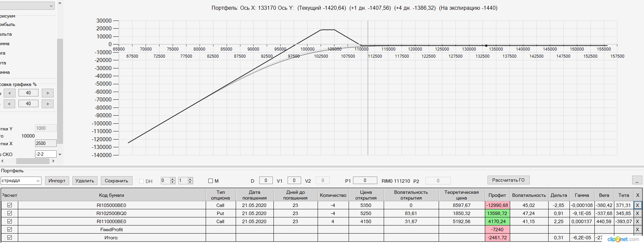Viewport: 644px width, 243px height.
Task: Click the theoretical price cell 1850,32
Action: 462,213
